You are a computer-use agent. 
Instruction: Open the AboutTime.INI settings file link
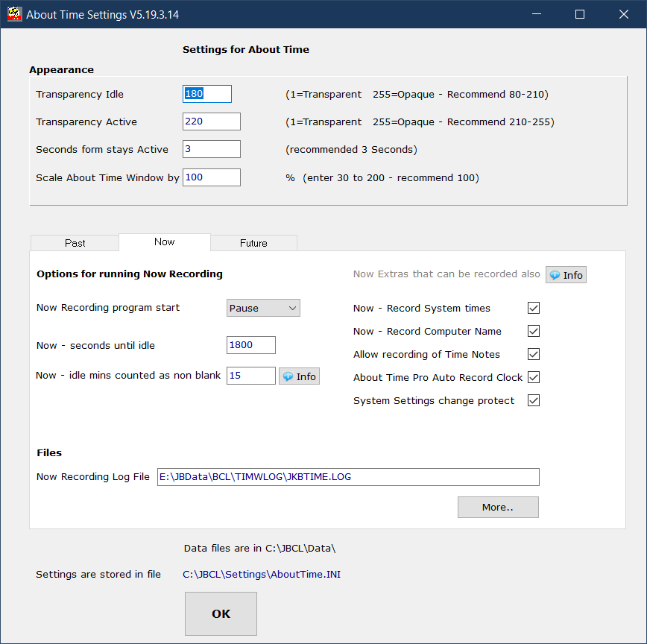[x=262, y=574]
